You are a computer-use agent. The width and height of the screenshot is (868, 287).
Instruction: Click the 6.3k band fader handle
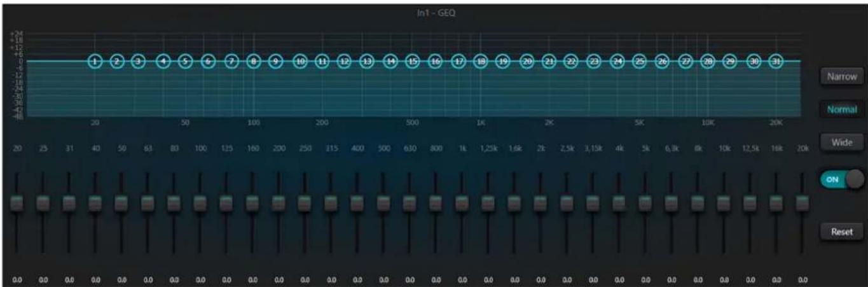(672, 204)
